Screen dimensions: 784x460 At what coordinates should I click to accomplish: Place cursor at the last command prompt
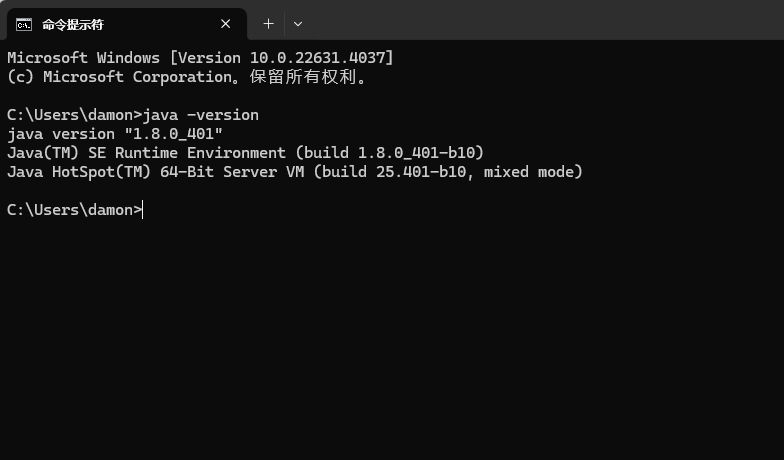pyautogui.click(x=144, y=210)
